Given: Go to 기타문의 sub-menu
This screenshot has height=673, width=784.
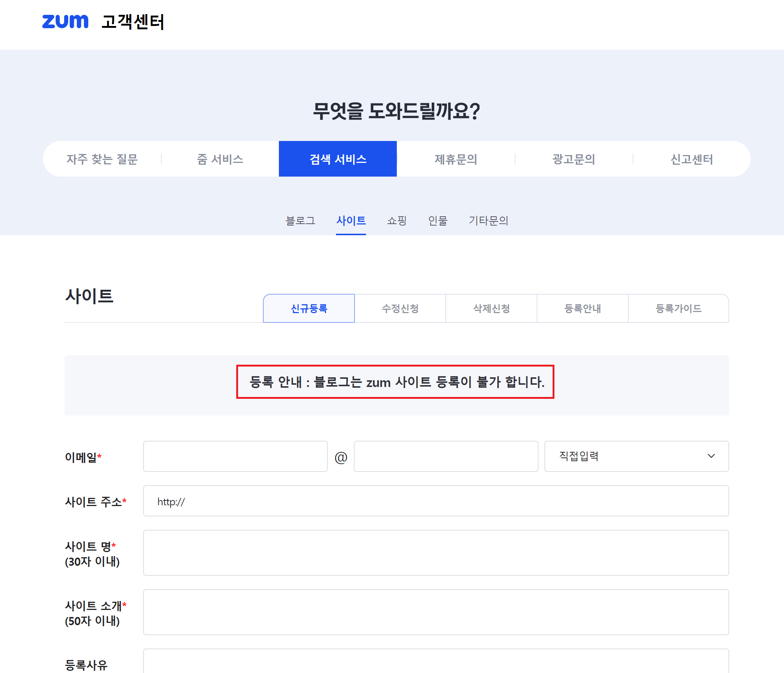Looking at the screenshot, I should 488,220.
